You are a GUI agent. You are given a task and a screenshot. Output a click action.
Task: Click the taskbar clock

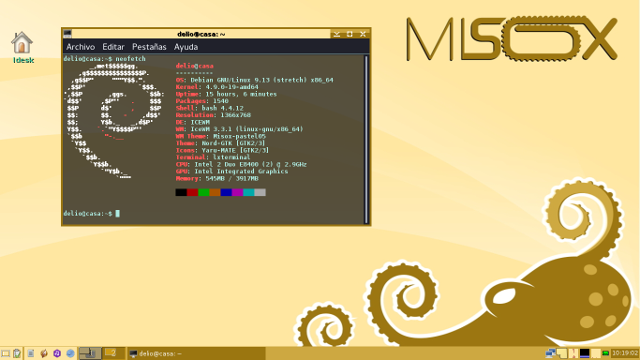(x=624, y=353)
